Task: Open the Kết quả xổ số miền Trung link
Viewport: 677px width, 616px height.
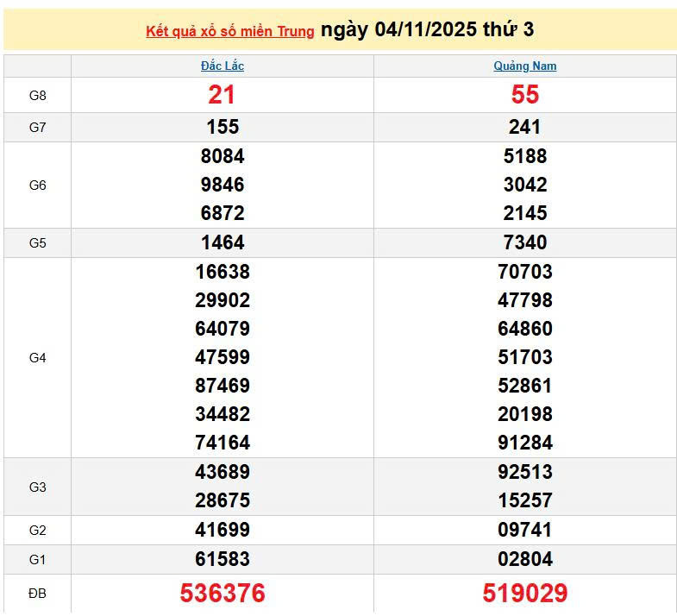Action: (x=230, y=32)
